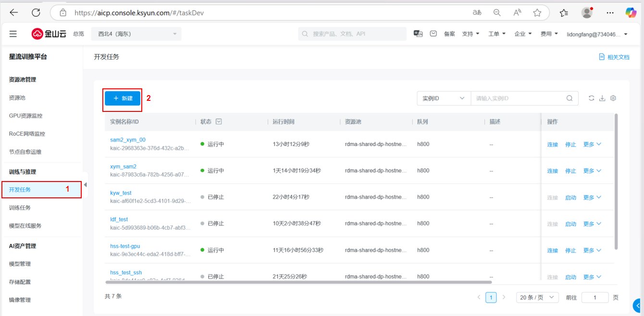The width and height of the screenshot is (644, 316).
Task: Click the search magnifier in instance ID field
Action: (x=570, y=98)
